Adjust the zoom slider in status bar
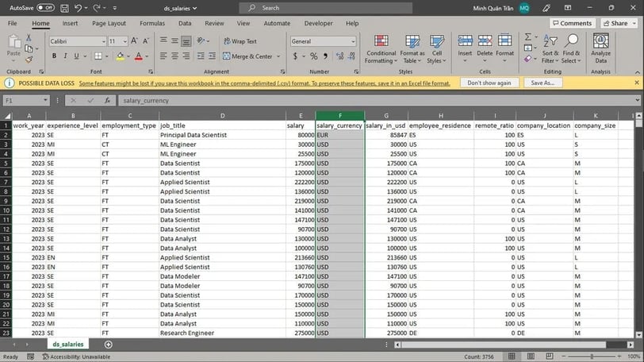The width and height of the screenshot is (644, 362). 592,356
